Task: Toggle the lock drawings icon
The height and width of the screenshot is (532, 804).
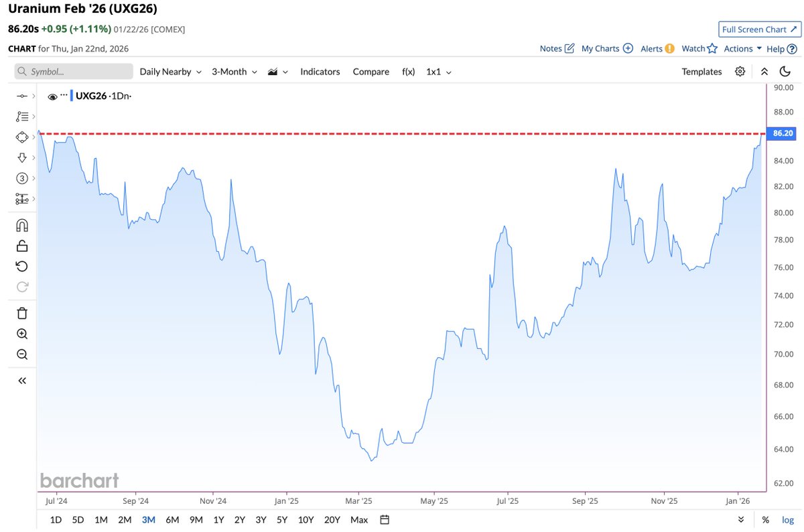Action: click(21, 246)
